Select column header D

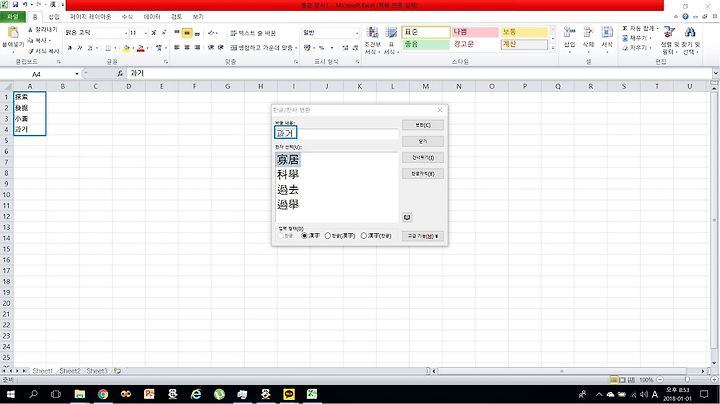129,86
